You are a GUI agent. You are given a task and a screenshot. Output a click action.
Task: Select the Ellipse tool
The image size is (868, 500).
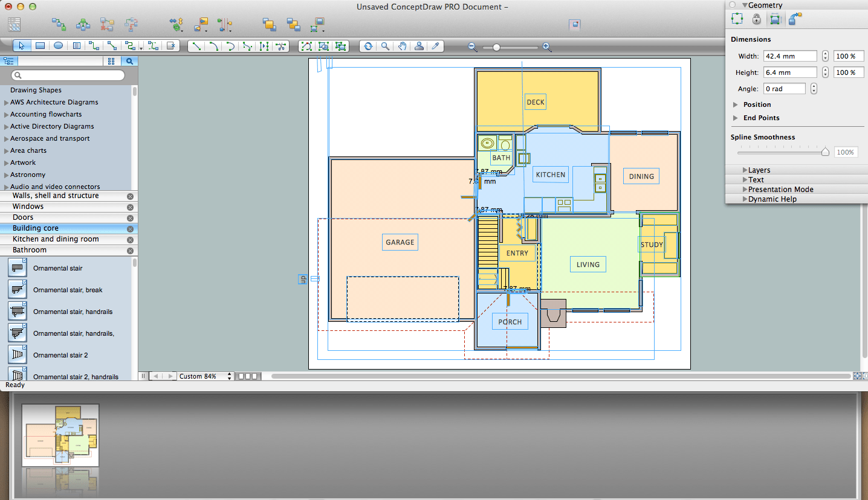pyautogui.click(x=57, y=45)
